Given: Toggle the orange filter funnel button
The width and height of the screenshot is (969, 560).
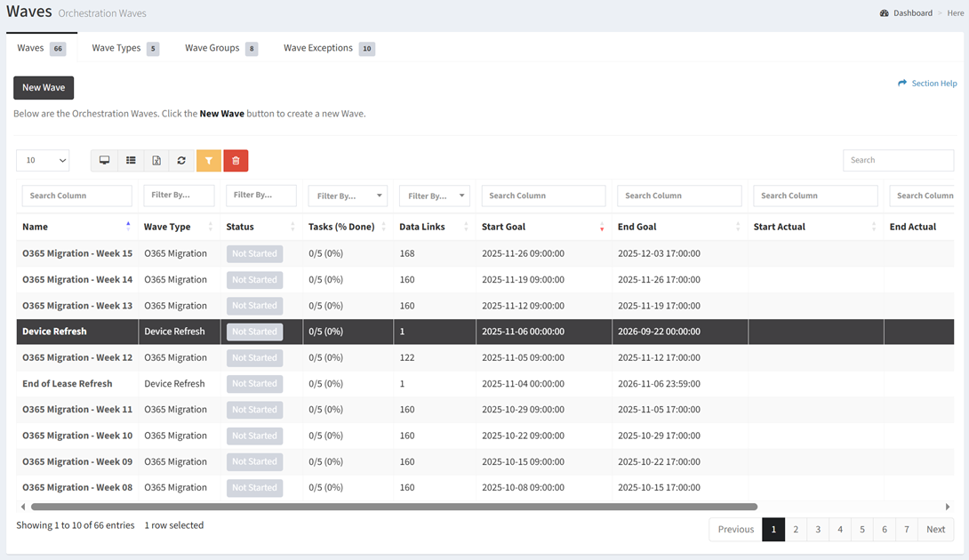Looking at the screenshot, I should point(208,160).
